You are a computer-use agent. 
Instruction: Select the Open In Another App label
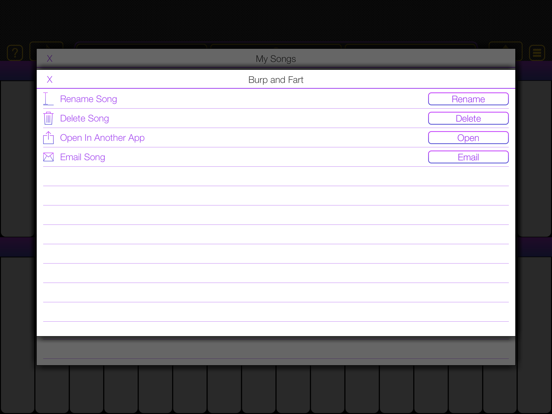pos(102,138)
